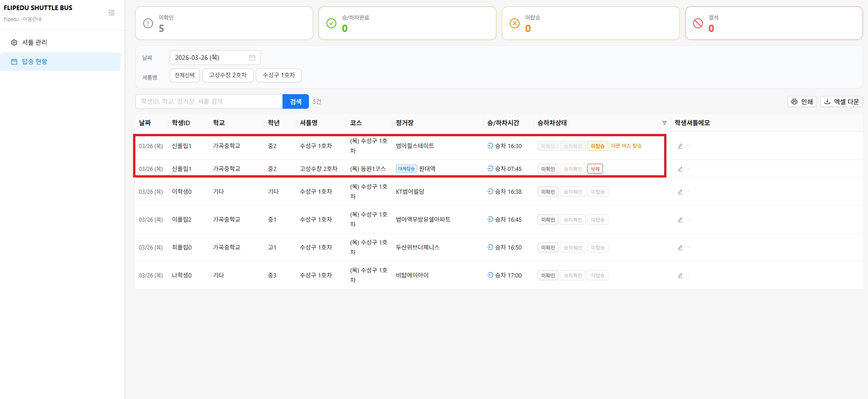
Task: Select the 전체선택 shuttle filter
Action: tap(185, 75)
